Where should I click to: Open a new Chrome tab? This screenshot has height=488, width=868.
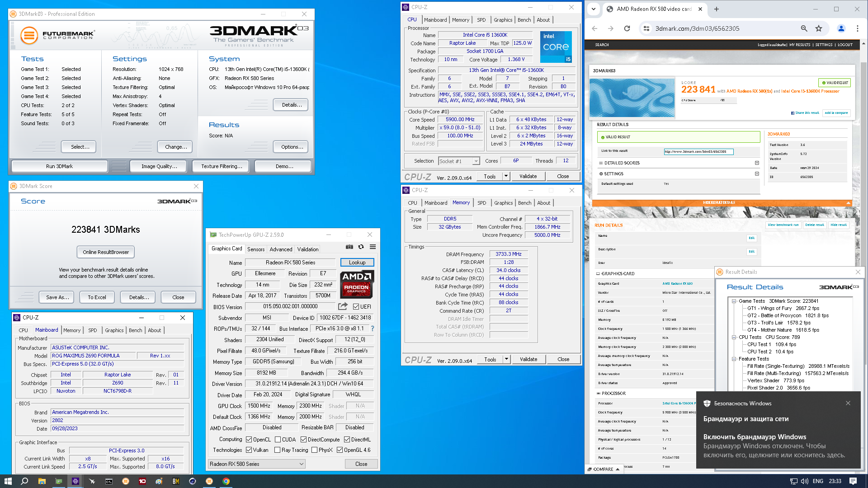tap(717, 9)
